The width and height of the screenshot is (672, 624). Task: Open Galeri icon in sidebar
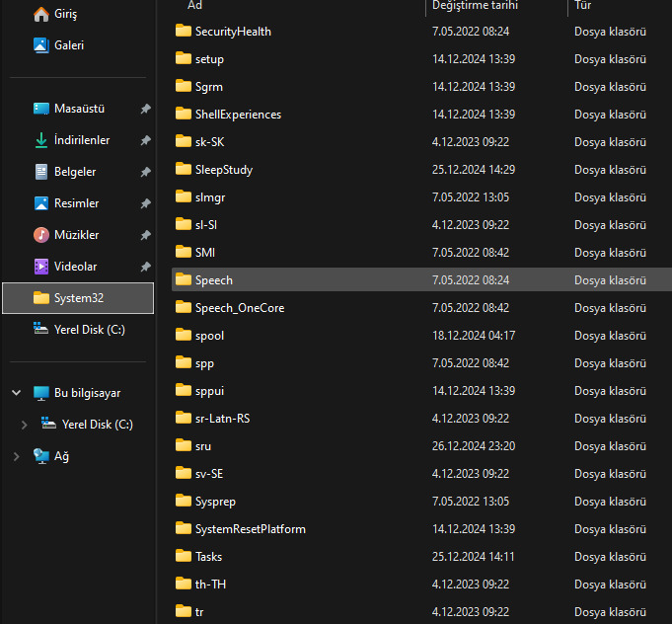[x=41, y=45]
